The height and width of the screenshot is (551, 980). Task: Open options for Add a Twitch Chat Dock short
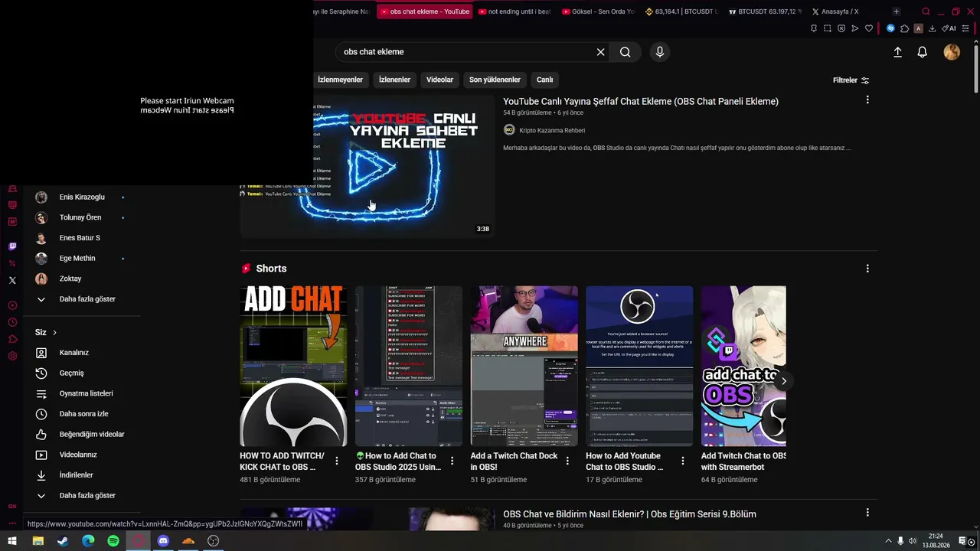pyautogui.click(x=567, y=461)
